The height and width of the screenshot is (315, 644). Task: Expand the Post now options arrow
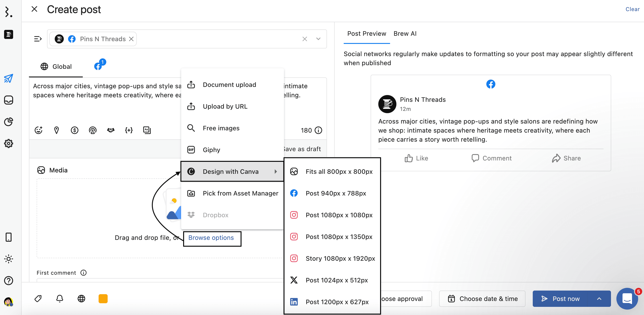(599, 298)
